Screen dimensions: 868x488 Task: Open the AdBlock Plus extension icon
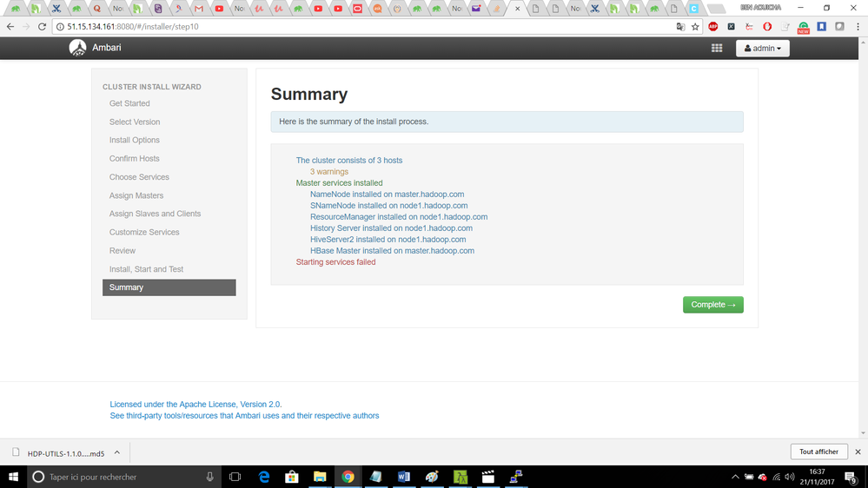pyautogui.click(x=713, y=27)
